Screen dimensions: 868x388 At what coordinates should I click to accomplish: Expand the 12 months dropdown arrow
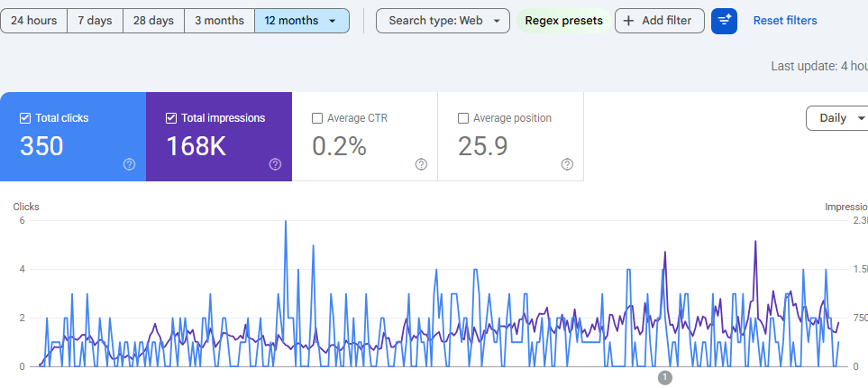coord(332,21)
